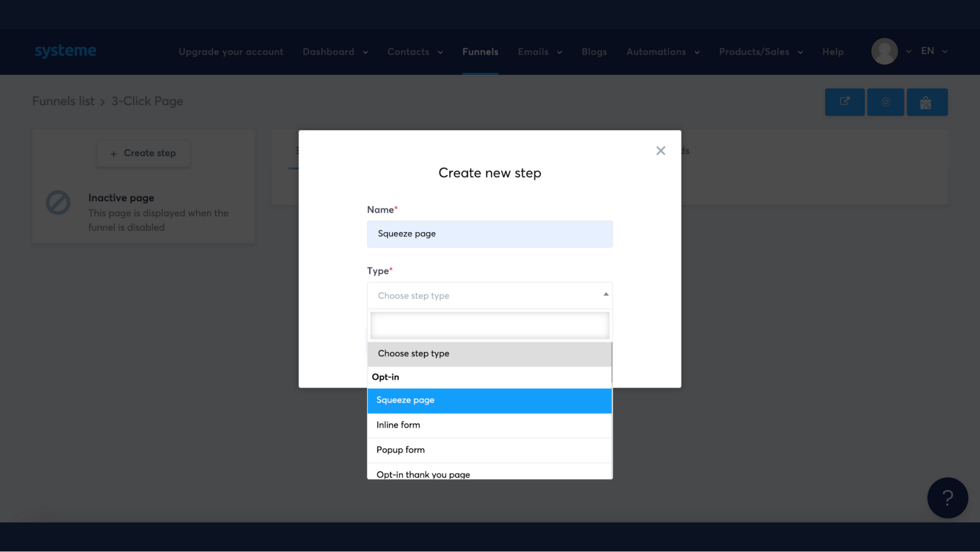
Task: Click the shopping bag deals icon
Action: tap(927, 102)
